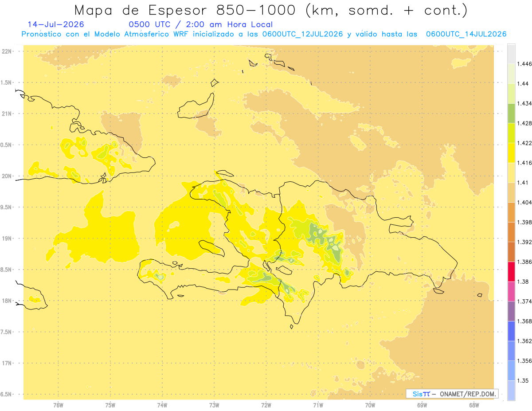Viewport: 532px width, 411px height.
Task: Click the colorbar value '1.446'
Action: (524, 64)
